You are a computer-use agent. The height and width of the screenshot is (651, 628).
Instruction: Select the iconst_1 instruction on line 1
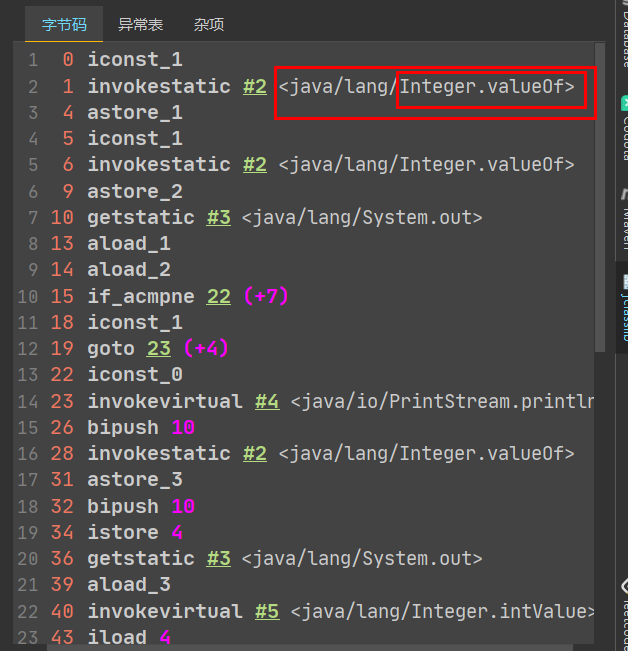135,59
